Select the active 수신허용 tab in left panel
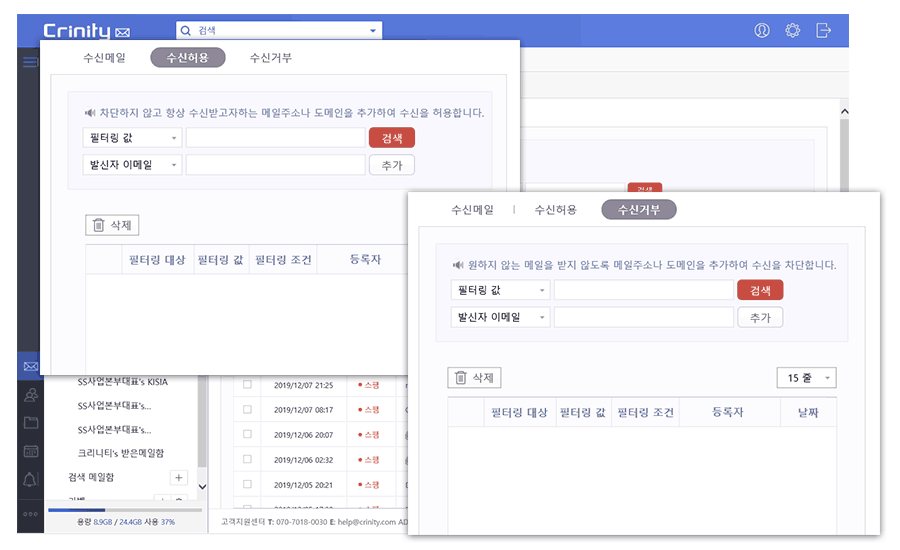 188,58
